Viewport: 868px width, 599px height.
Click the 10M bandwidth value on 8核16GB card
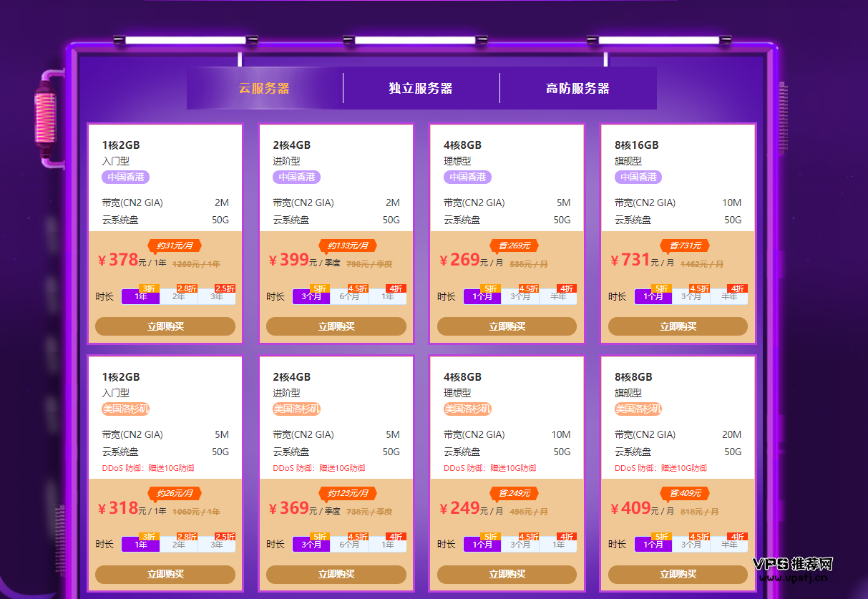[x=731, y=203]
